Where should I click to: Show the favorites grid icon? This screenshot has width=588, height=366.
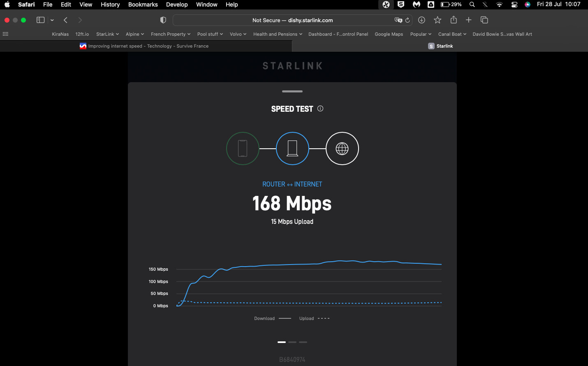point(5,34)
